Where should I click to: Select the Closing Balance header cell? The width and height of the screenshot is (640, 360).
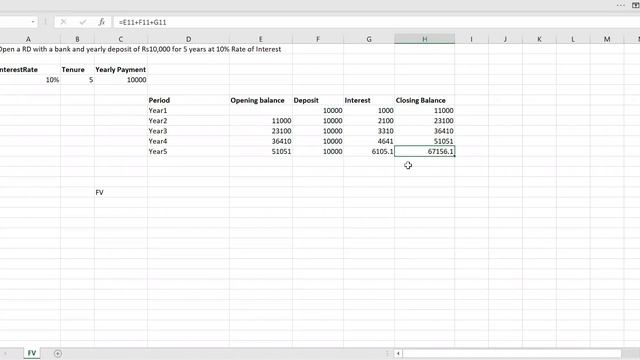point(424,100)
